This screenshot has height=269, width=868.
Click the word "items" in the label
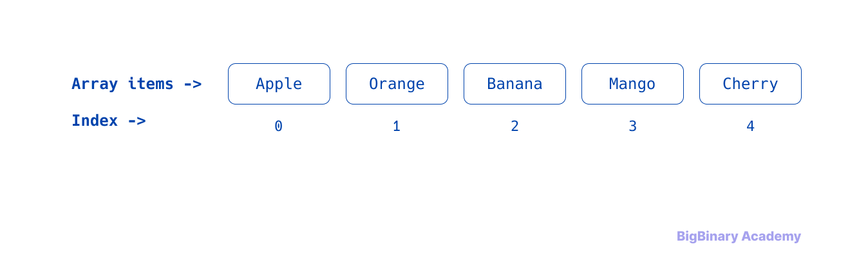pyautogui.click(x=151, y=84)
